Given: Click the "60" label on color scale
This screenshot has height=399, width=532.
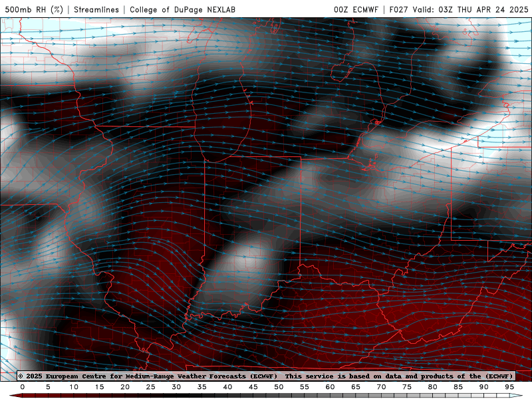Looking at the screenshot, I should (x=330, y=387).
